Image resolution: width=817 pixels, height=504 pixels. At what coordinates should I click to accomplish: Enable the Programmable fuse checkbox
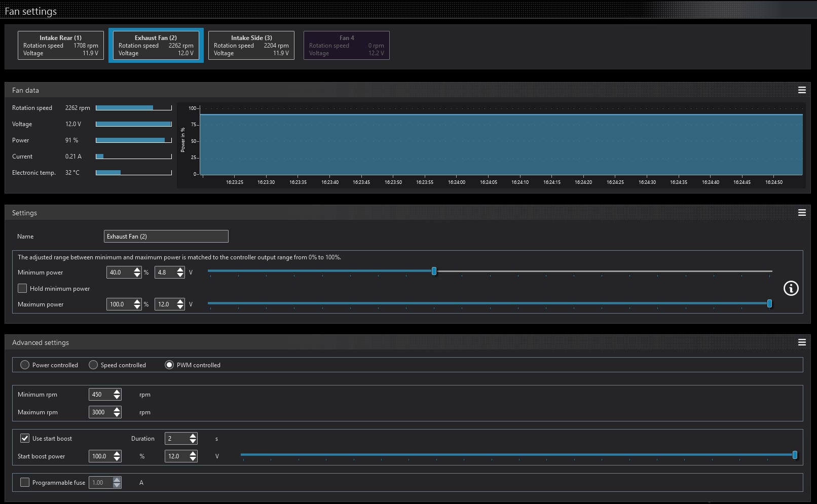point(24,482)
